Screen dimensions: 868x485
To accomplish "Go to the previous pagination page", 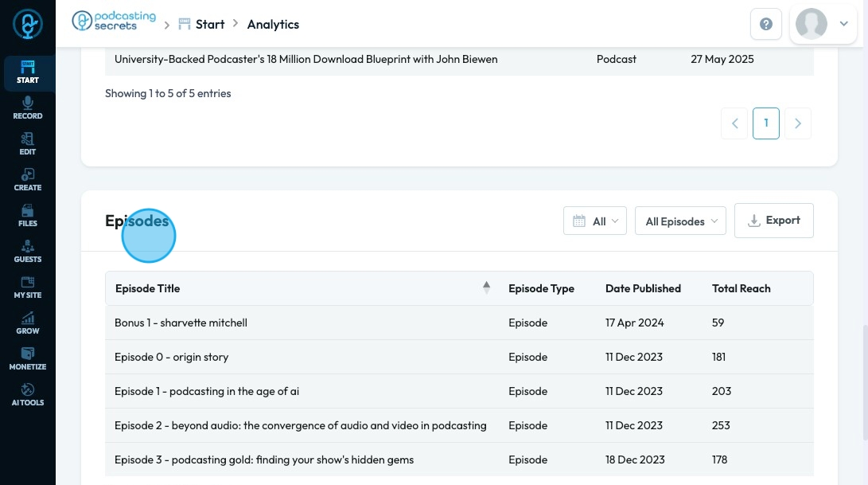I will (735, 123).
